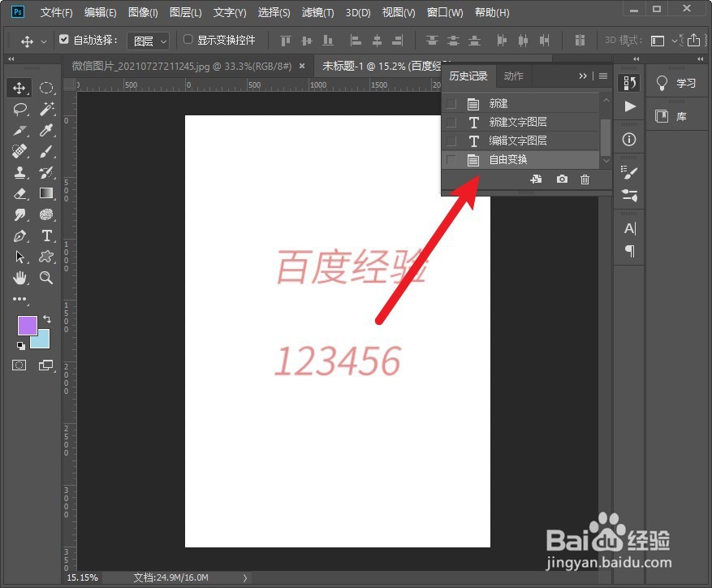Open the Properties info panel icon
Viewport: 712px width, 588px height.
click(629, 140)
